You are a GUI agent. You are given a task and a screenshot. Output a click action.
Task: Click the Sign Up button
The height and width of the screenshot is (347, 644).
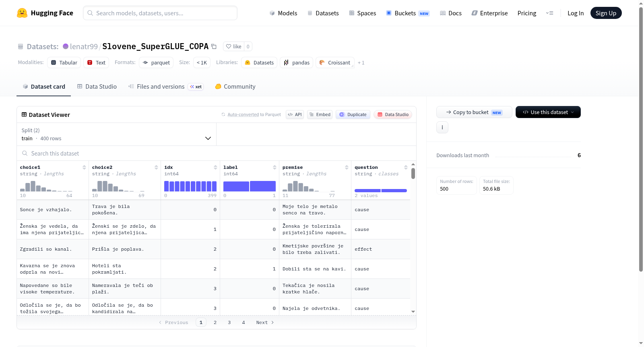click(606, 13)
